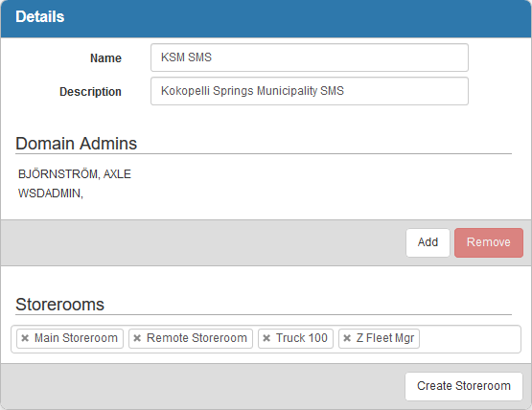Click the Details panel header
The width and height of the screenshot is (532, 410).
point(266,18)
